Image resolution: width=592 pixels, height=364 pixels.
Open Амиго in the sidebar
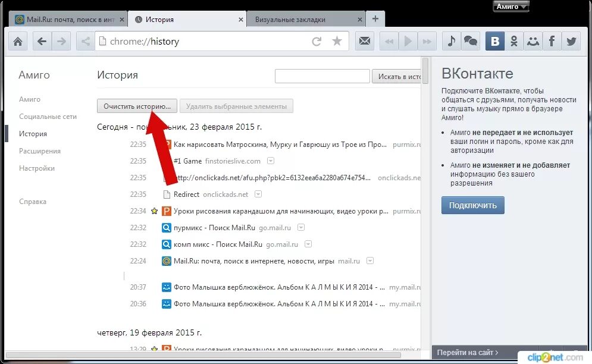coord(30,99)
